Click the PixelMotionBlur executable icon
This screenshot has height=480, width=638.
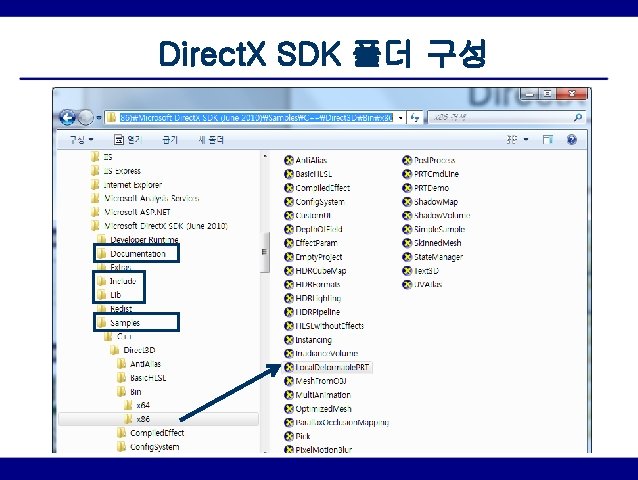pyautogui.click(x=289, y=449)
